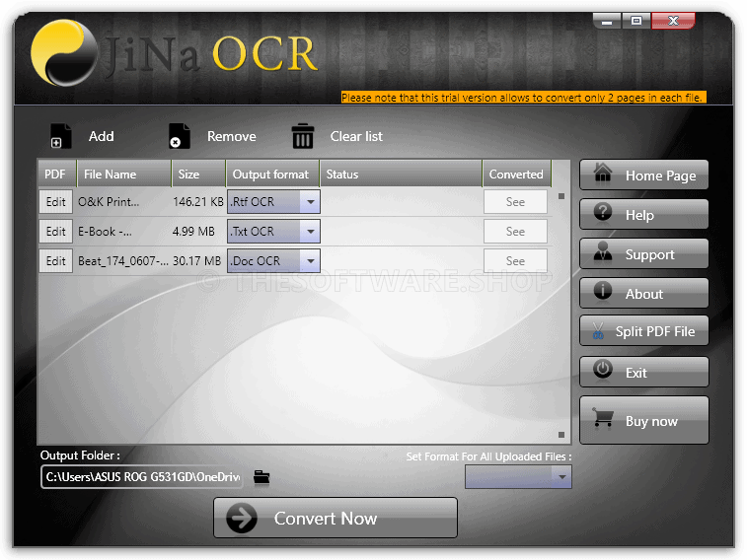Screen dimensions: 747x560
Task: Click the 4.99 MB size cell
Action: tap(193, 232)
